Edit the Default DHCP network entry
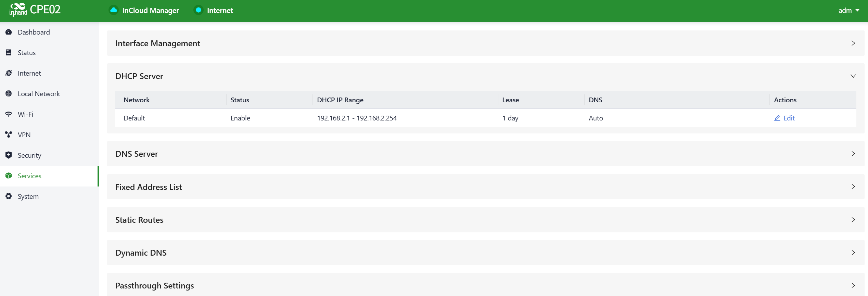 784,118
